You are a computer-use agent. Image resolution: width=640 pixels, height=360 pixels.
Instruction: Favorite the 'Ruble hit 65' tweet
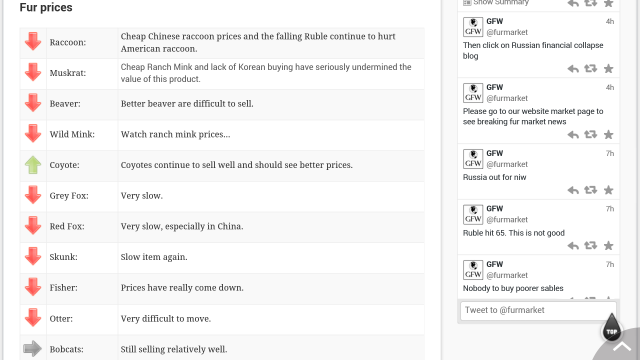point(608,245)
